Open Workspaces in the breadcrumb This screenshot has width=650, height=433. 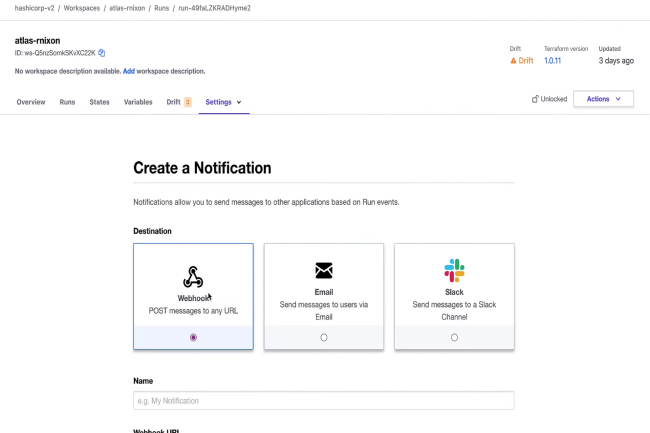click(x=82, y=8)
